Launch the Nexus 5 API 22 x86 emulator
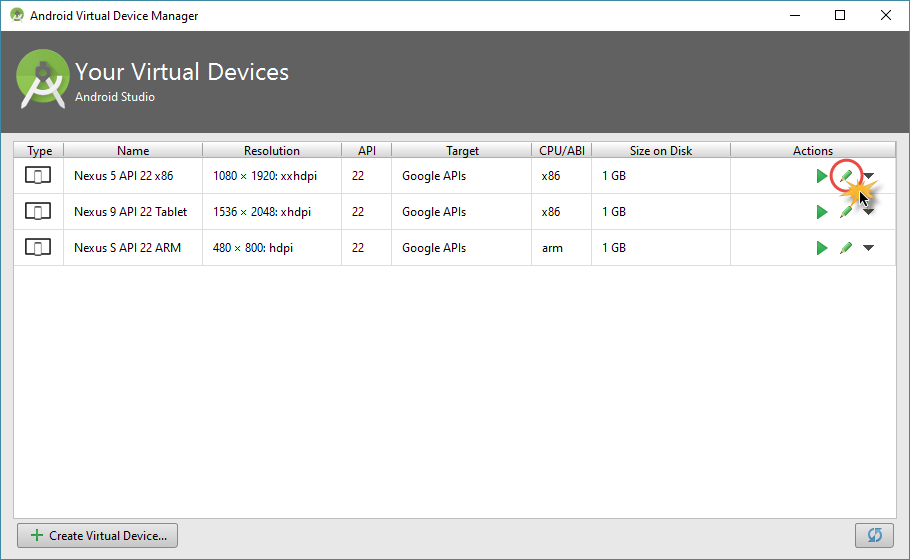 pyautogui.click(x=821, y=176)
